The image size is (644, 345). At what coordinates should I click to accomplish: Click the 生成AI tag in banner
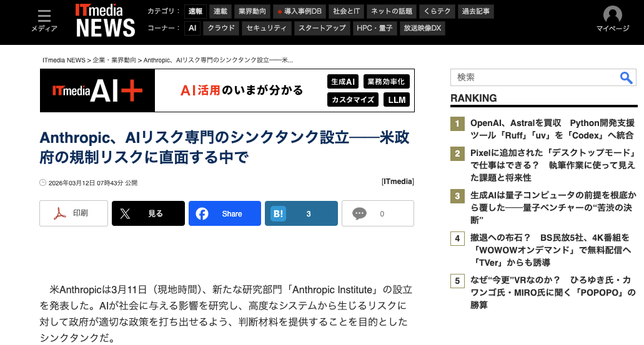343,82
